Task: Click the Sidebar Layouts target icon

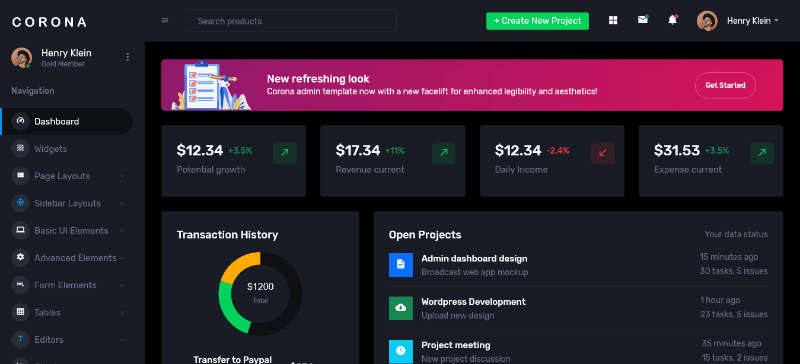Action: 20,203
